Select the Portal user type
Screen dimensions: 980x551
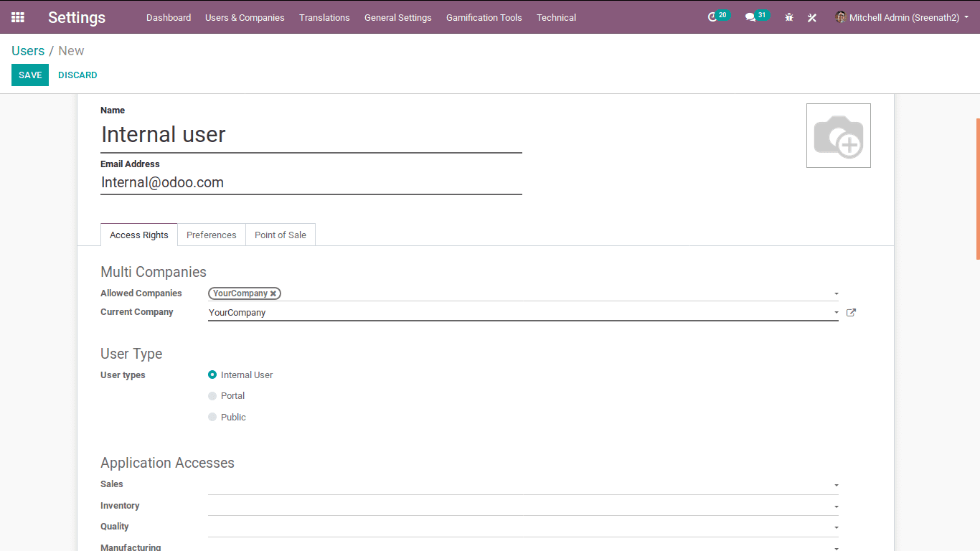(212, 396)
